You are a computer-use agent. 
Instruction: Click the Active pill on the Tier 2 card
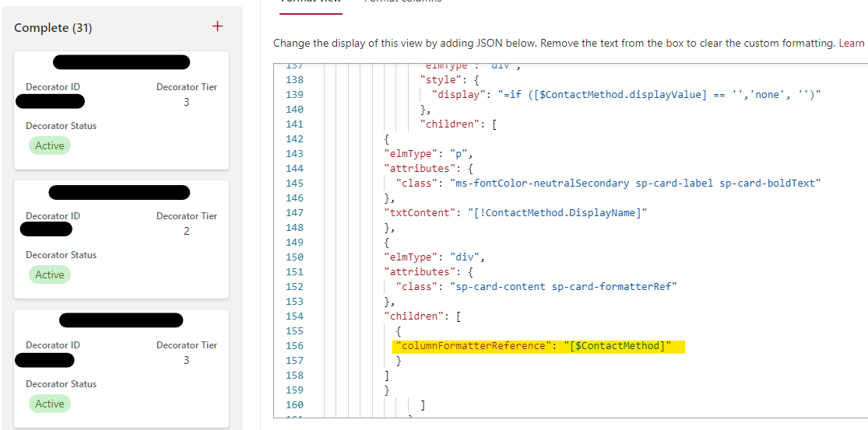(x=50, y=274)
